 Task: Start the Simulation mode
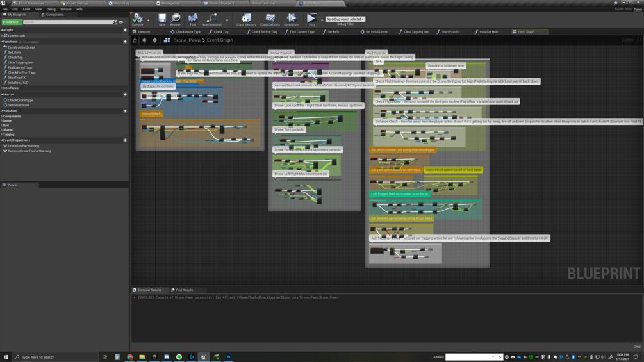(291, 19)
